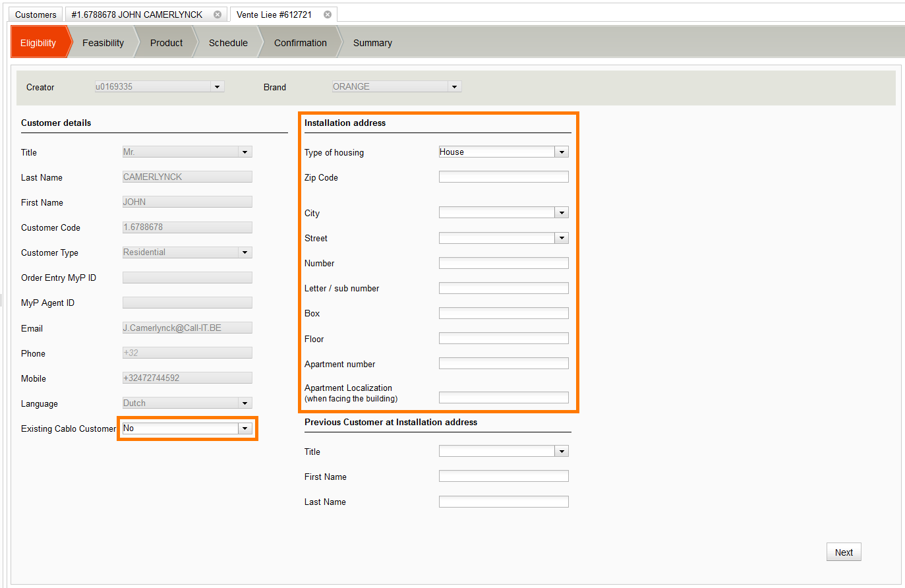The height and width of the screenshot is (588, 905).
Task: Open the Product step
Action: (166, 43)
